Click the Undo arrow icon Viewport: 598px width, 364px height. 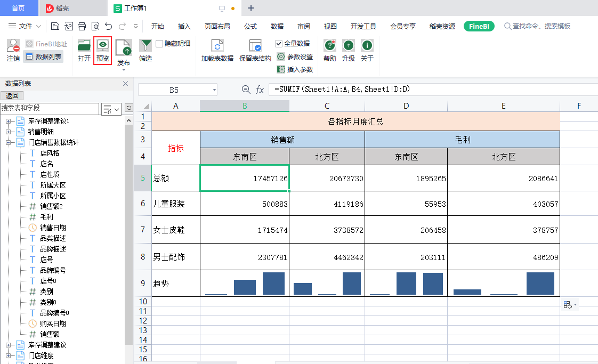pos(109,26)
